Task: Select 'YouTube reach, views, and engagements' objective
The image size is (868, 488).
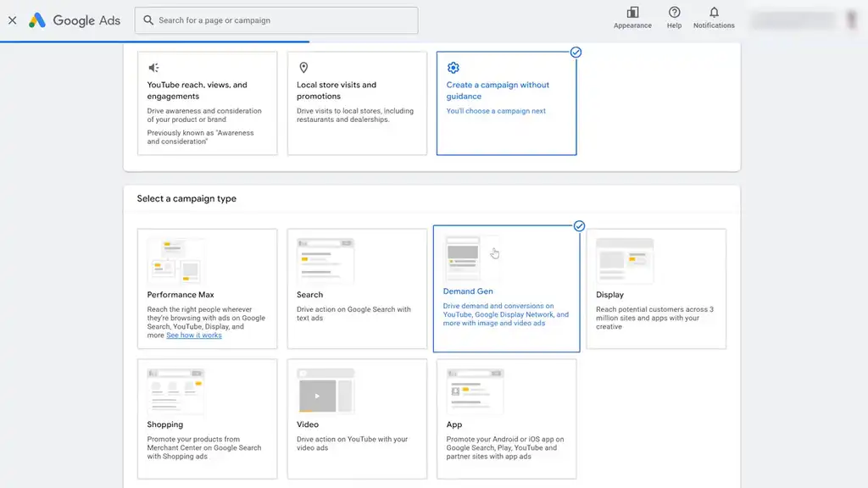Action: [x=207, y=103]
